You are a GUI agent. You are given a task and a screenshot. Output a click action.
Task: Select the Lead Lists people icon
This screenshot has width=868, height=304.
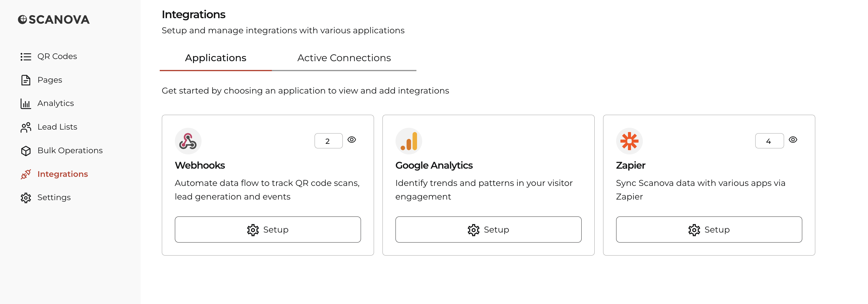tap(25, 127)
